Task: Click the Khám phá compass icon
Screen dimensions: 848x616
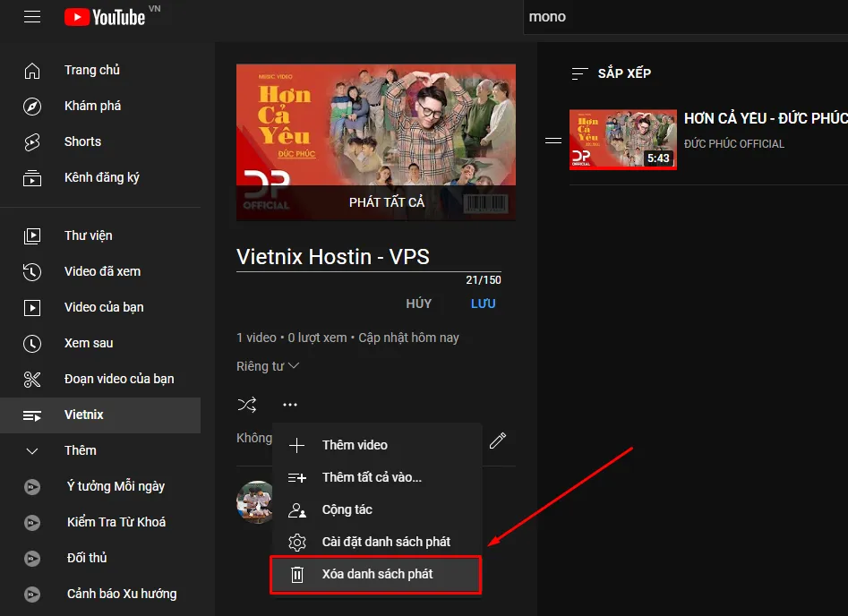Action: pyautogui.click(x=32, y=107)
